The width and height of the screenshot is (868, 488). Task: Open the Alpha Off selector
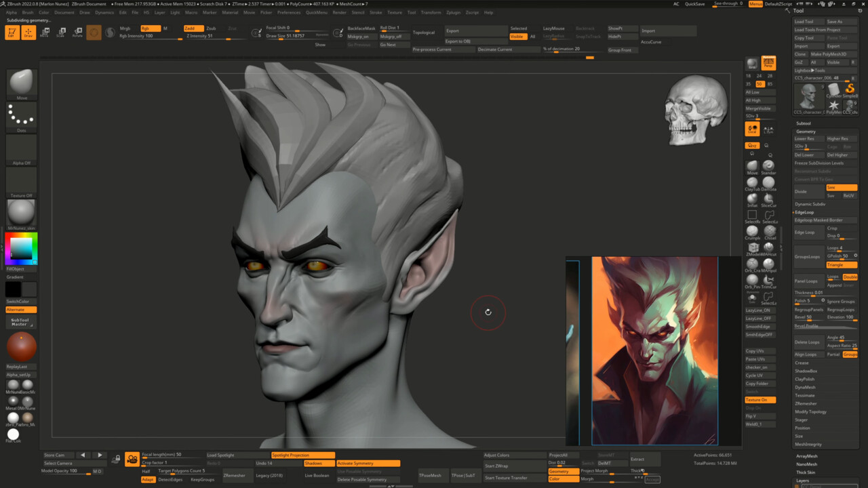[x=22, y=150]
